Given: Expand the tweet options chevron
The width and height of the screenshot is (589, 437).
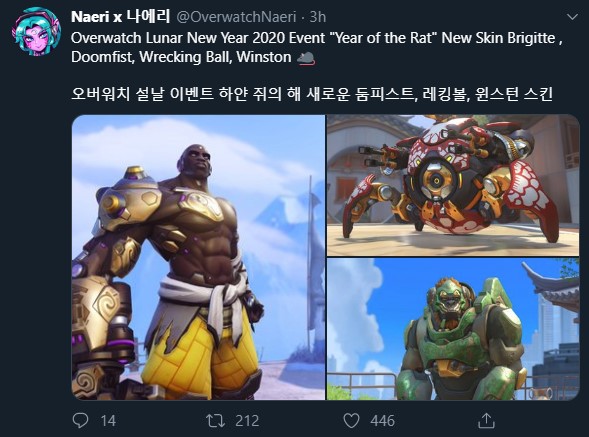Looking at the screenshot, I should click(572, 17).
